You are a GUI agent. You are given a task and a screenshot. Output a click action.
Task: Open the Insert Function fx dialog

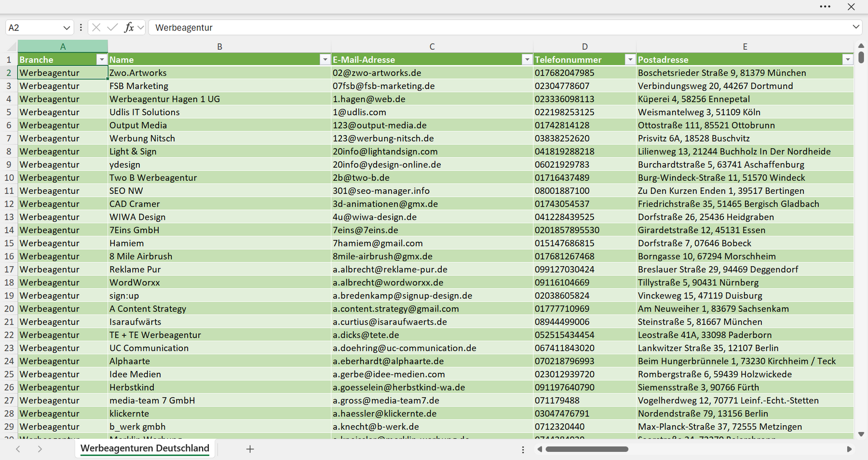[x=129, y=27]
